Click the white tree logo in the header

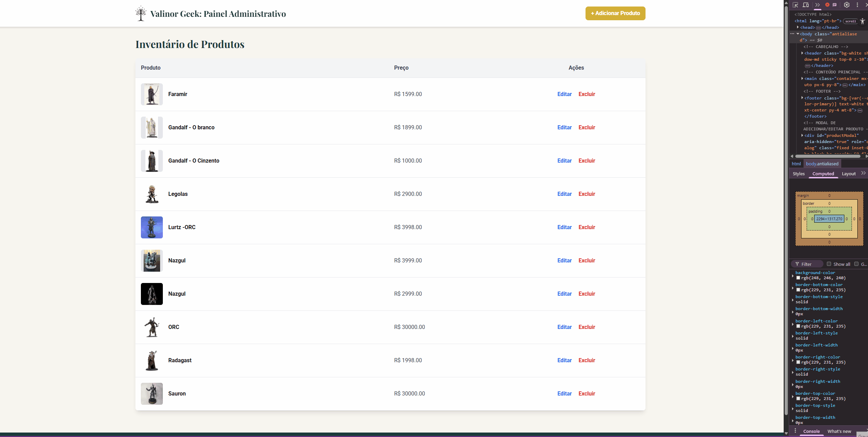[x=141, y=14]
